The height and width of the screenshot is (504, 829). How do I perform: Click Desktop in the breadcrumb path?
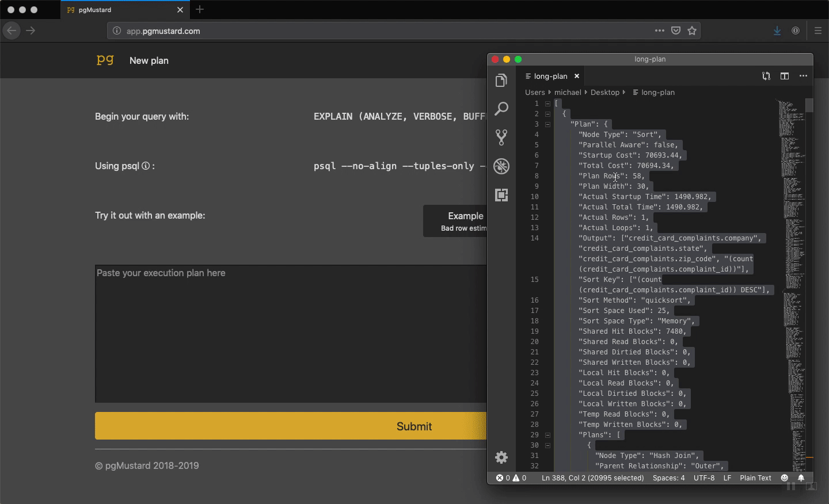(605, 92)
